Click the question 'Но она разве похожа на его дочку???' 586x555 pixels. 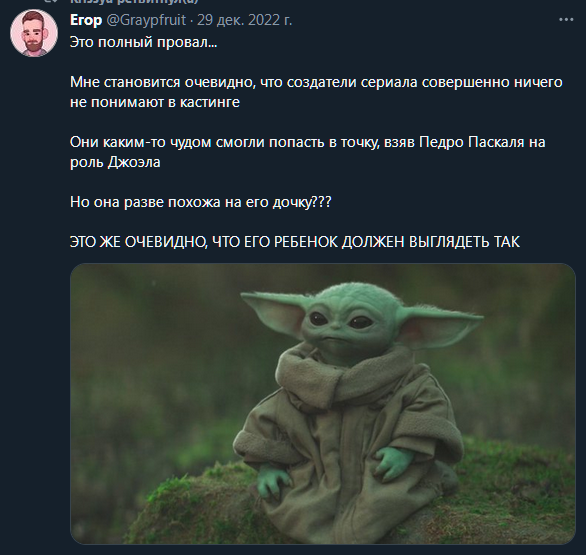[201, 202]
